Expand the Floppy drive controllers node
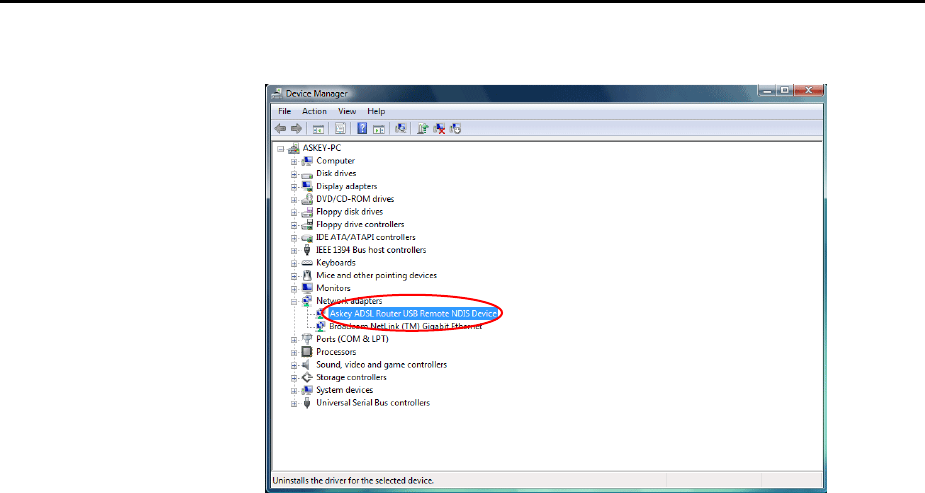The width and height of the screenshot is (925, 493). 294,225
